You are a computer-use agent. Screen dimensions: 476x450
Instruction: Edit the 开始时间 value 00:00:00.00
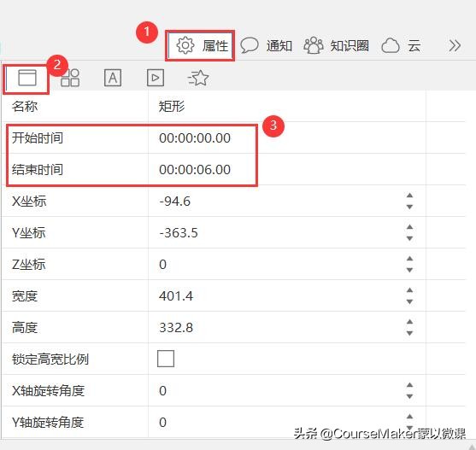tap(195, 138)
